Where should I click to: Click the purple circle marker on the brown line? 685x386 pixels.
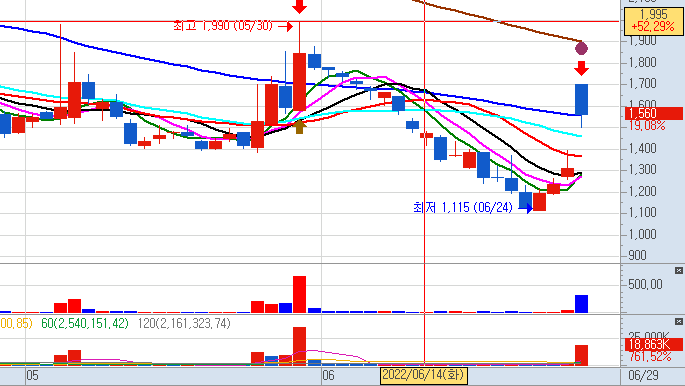click(581, 48)
